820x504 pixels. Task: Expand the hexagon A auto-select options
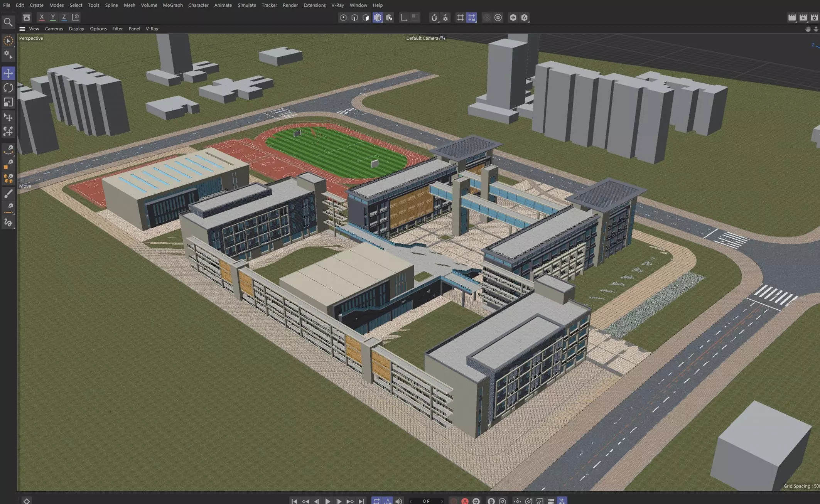525,18
